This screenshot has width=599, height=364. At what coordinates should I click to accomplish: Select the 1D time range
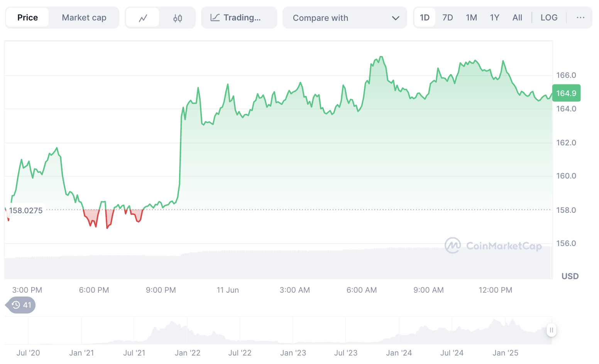[425, 18]
